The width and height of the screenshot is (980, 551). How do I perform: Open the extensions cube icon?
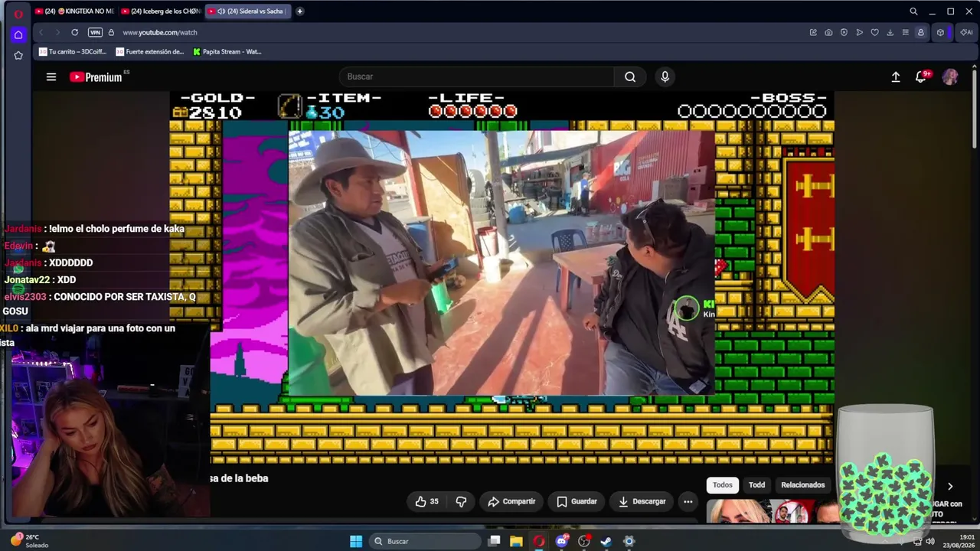940,32
